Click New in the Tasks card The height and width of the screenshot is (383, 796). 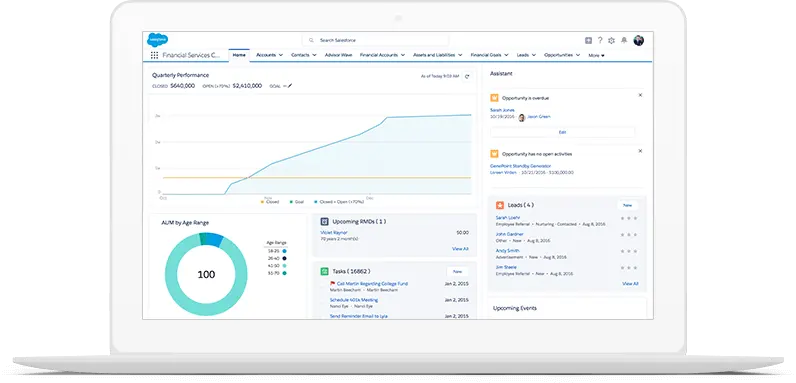457,271
